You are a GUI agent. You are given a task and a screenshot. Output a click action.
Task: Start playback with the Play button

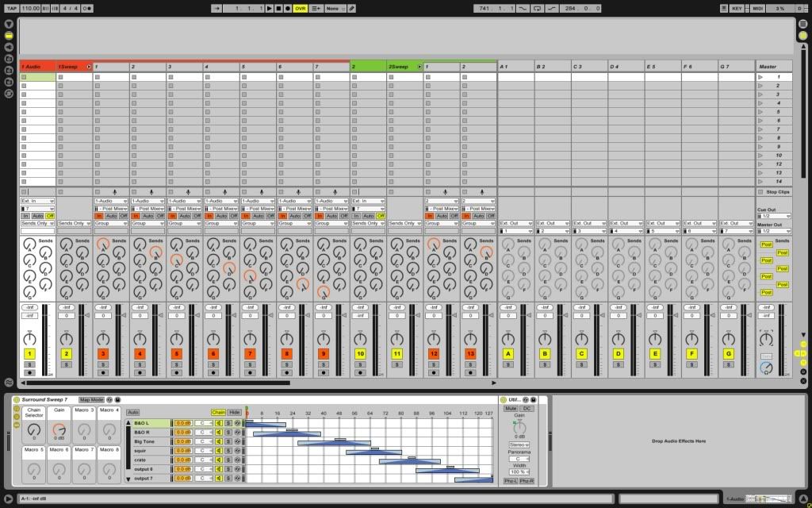point(270,8)
